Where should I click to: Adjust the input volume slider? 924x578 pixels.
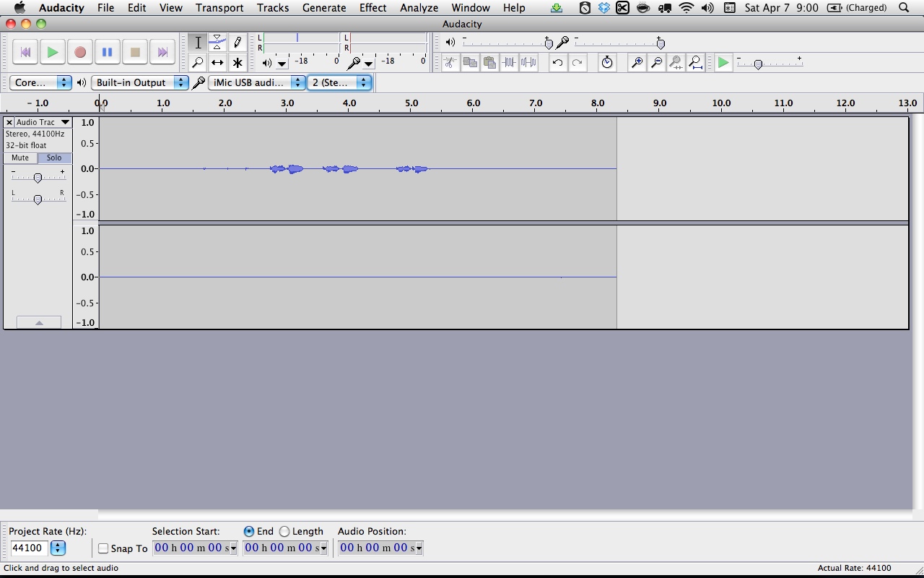point(619,43)
